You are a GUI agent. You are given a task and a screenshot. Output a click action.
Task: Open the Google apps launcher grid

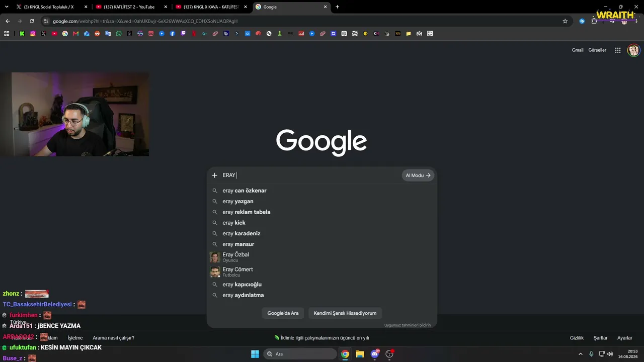618,50
